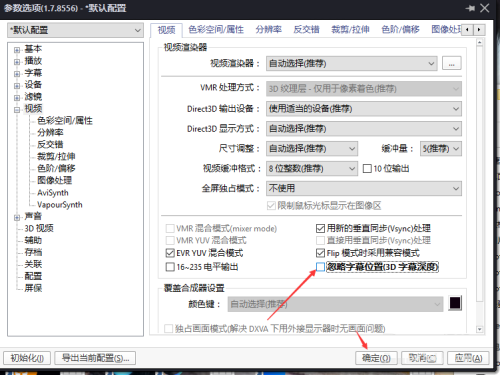Select 视频 in the settings tree
The width and height of the screenshot is (500, 375).
point(33,109)
